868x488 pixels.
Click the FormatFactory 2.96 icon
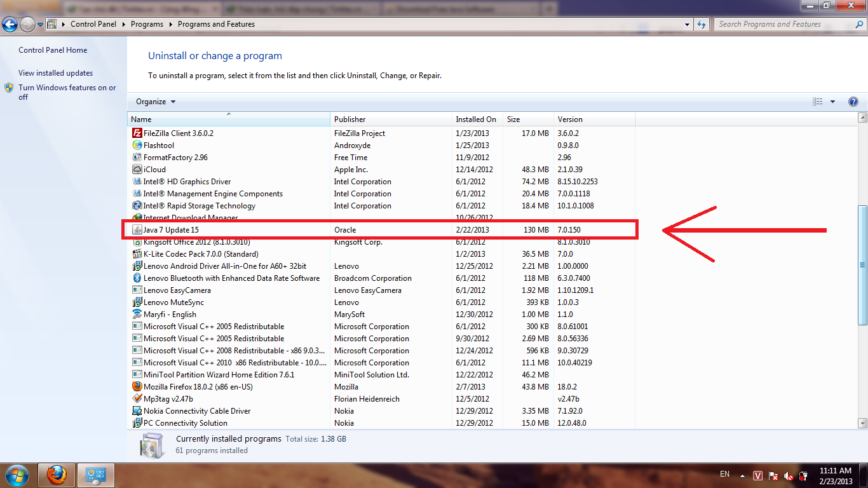click(137, 158)
